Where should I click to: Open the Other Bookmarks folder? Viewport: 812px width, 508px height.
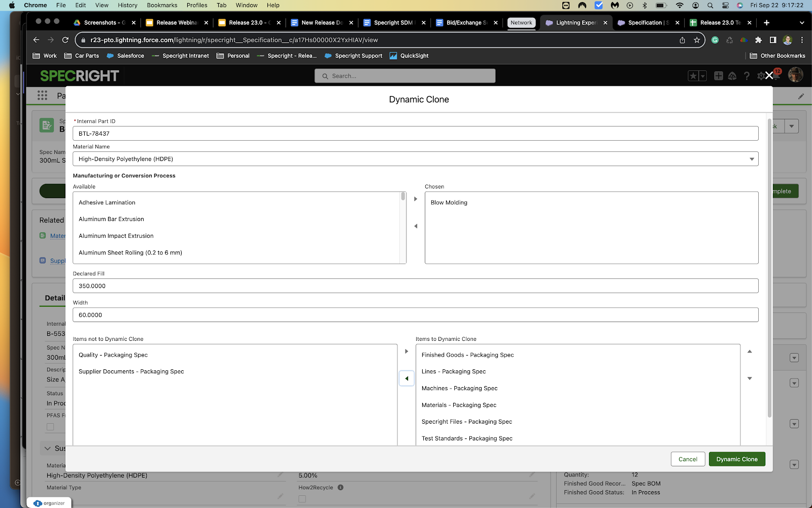[777, 56]
